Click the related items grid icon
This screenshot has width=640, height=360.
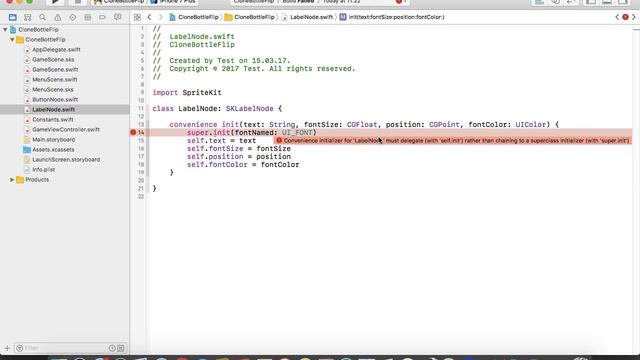(137, 17)
